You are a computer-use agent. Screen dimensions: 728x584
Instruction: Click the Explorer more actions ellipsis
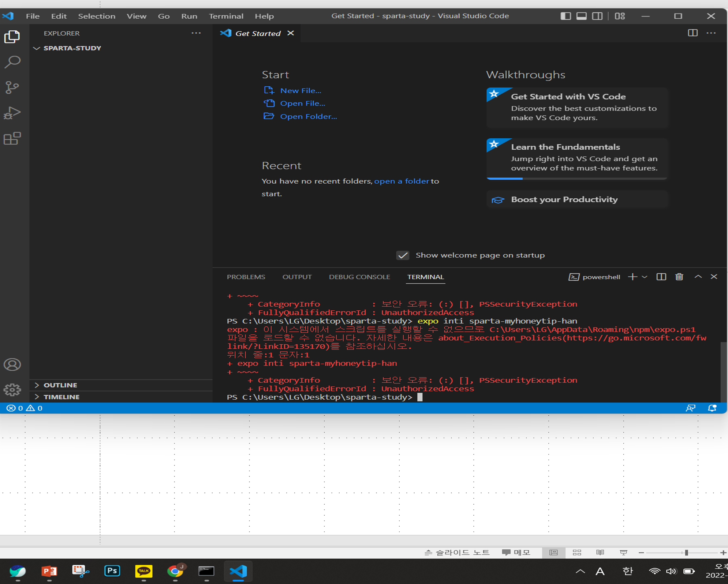pyautogui.click(x=196, y=33)
